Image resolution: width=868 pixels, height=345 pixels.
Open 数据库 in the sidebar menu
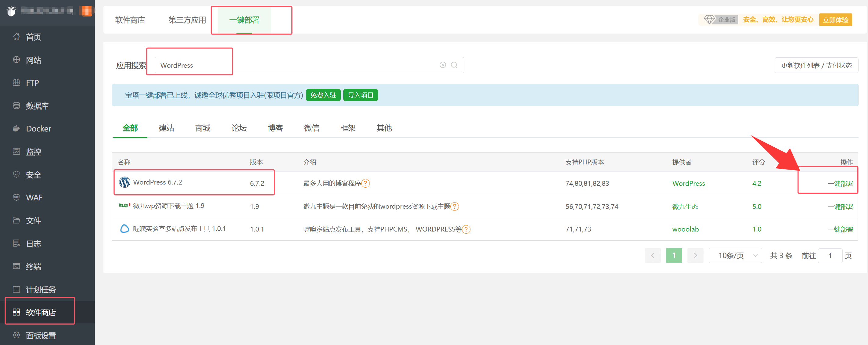(37, 106)
